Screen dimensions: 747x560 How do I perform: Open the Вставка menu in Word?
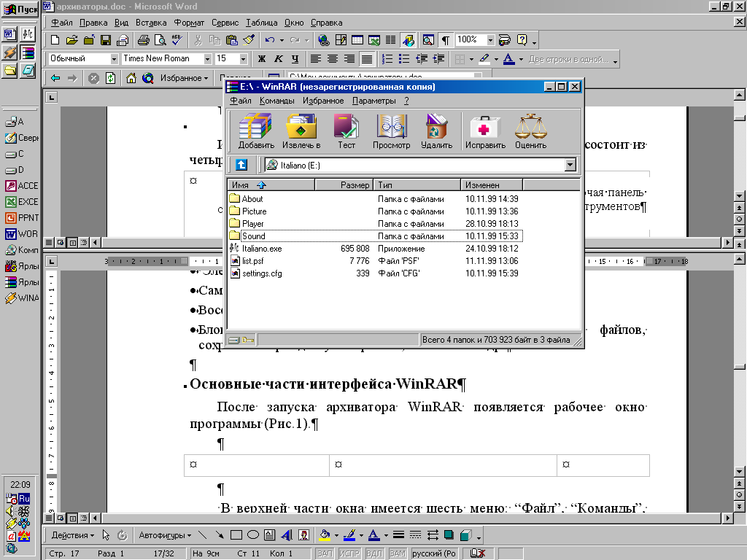151,23
